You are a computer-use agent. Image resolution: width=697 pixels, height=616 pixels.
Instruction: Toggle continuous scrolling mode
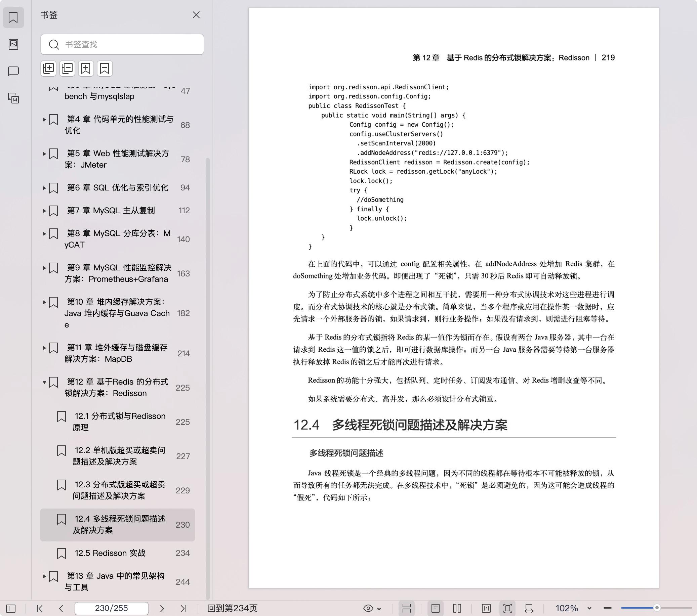[x=406, y=608]
